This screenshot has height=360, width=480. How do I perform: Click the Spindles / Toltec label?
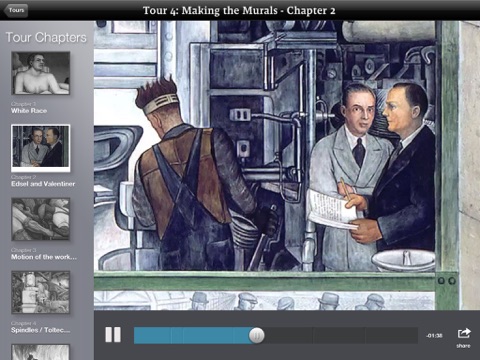click(x=40, y=330)
